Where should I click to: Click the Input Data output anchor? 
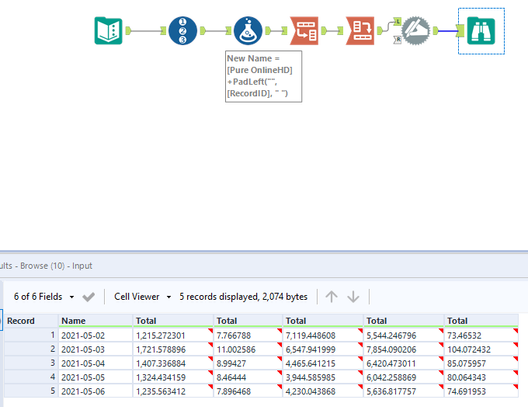point(128,31)
